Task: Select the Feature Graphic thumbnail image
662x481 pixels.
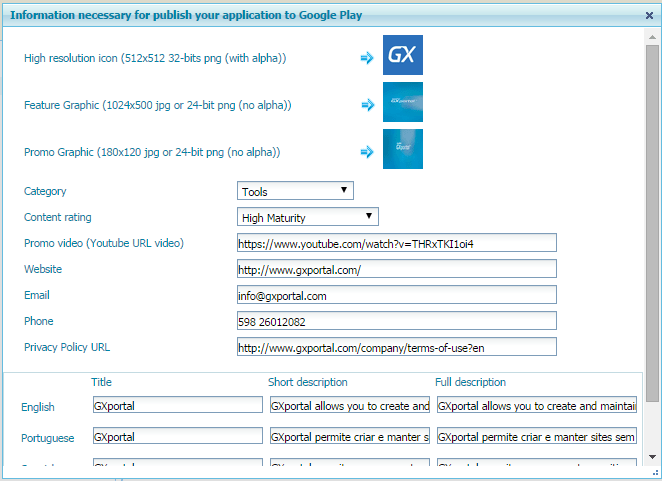Action: tap(403, 102)
